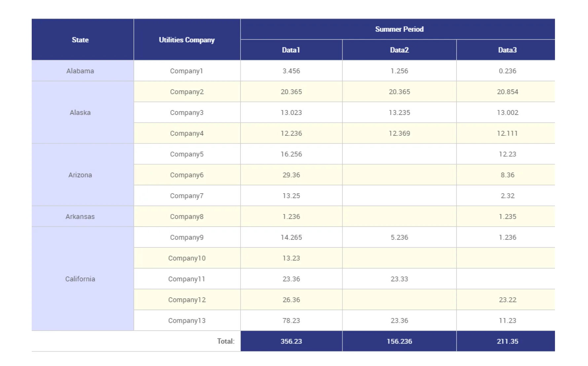Select Data2 value 23.33
The height and width of the screenshot is (366, 588).
pos(399,279)
